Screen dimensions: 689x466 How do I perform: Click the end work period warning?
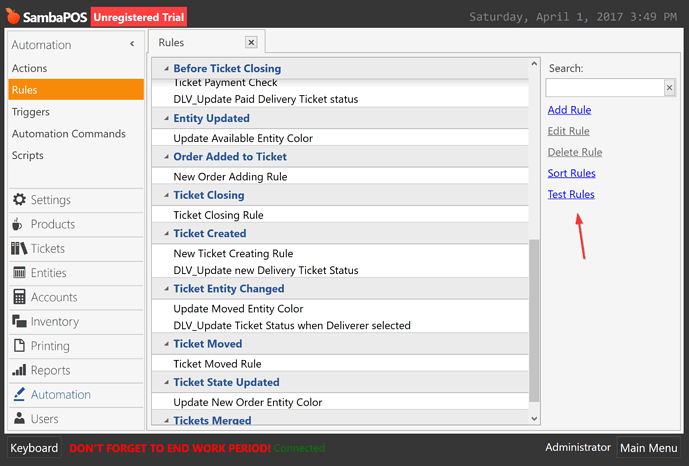(x=170, y=448)
